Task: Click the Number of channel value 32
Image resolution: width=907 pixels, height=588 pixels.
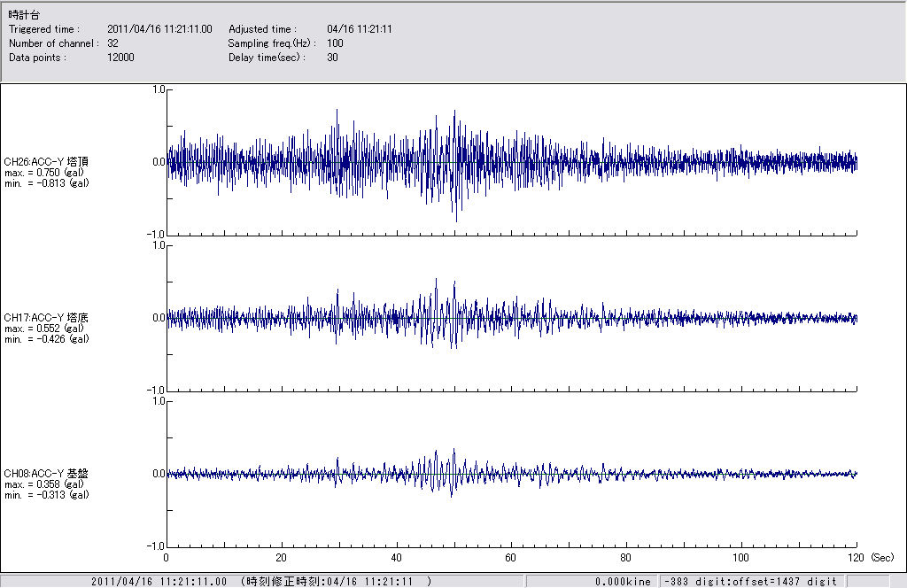Action: 112,43
